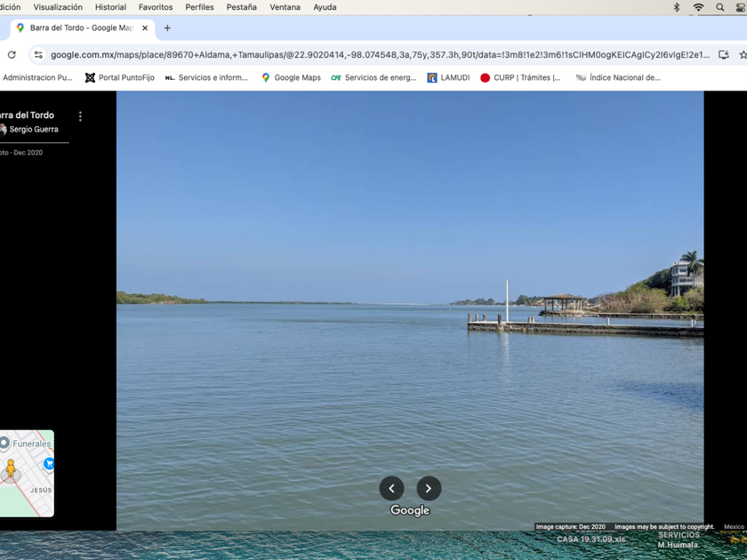Open the three-dot photo options menu
Image resolution: width=747 pixels, height=560 pixels.
point(80,116)
